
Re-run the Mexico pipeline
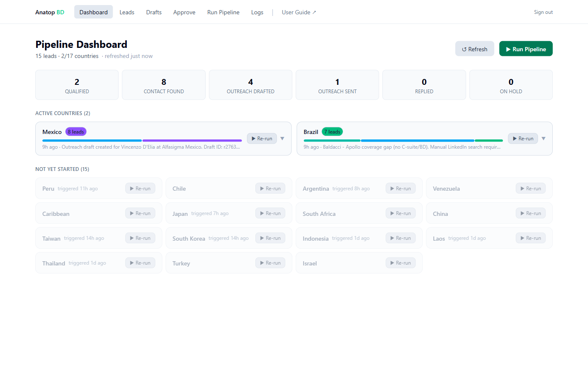point(262,139)
